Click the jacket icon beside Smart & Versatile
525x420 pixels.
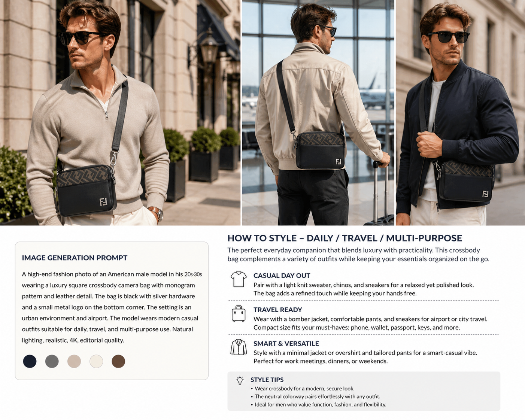[239, 347]
